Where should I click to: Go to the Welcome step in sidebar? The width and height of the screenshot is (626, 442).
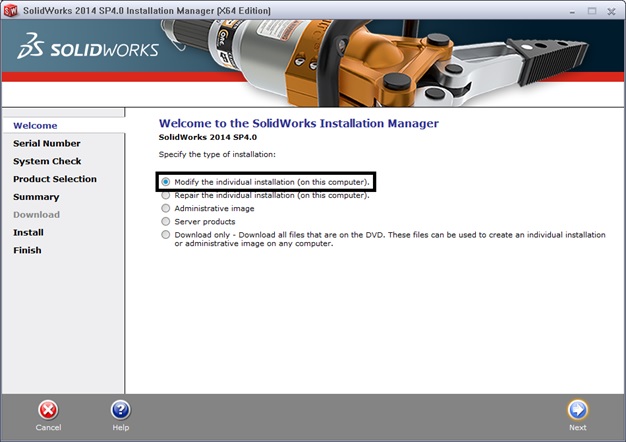click(x=35, y=126)
